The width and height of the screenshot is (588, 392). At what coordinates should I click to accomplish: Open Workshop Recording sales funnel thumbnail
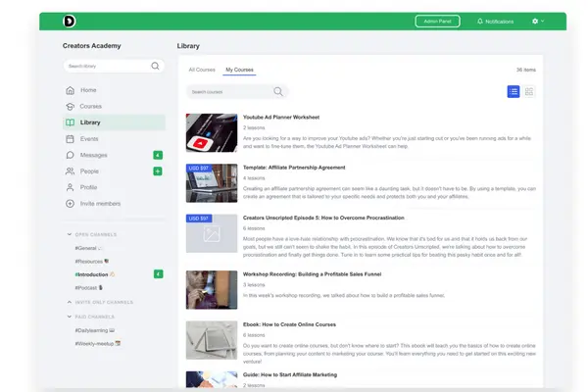click(x=212, y=290)
